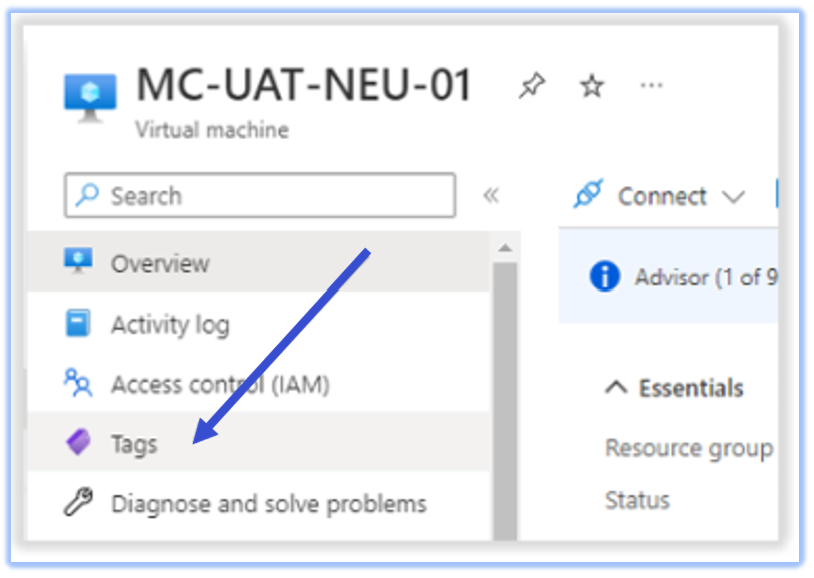
Task: Click the purple Tags icon
Action: [x=78, y=443]
